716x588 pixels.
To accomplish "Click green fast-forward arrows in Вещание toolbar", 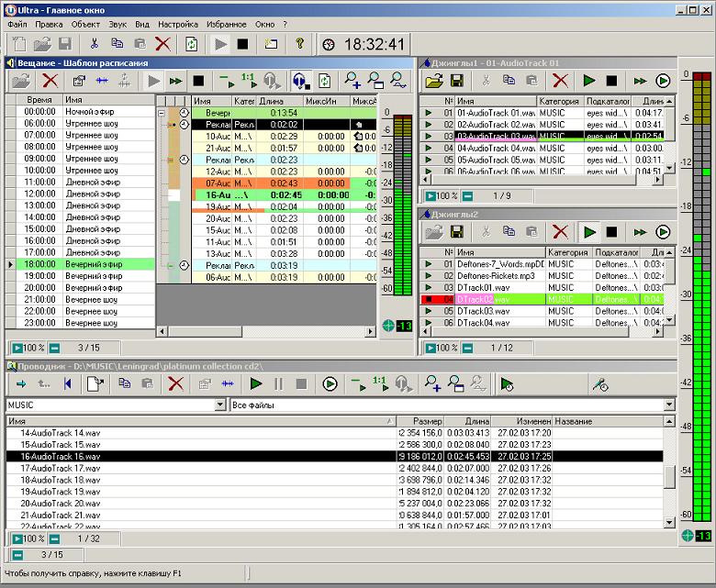I will point(175,82).
